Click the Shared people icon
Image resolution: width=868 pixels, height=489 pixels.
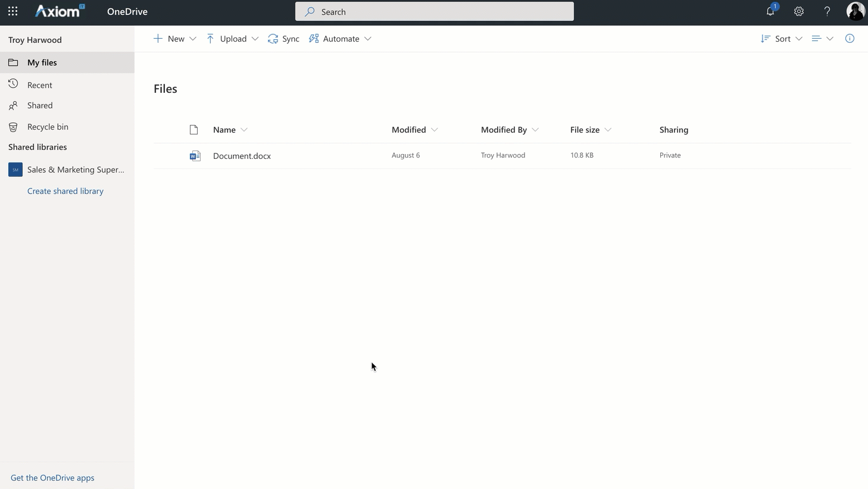point(13,106)
